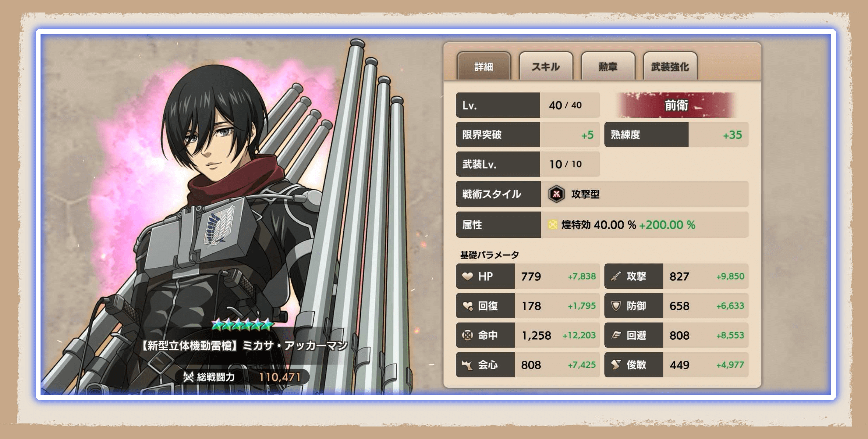The height and width of the screenshot is (439, 868).
Task: Click the wing icon beside 回避
Action: tap(616, 335)
